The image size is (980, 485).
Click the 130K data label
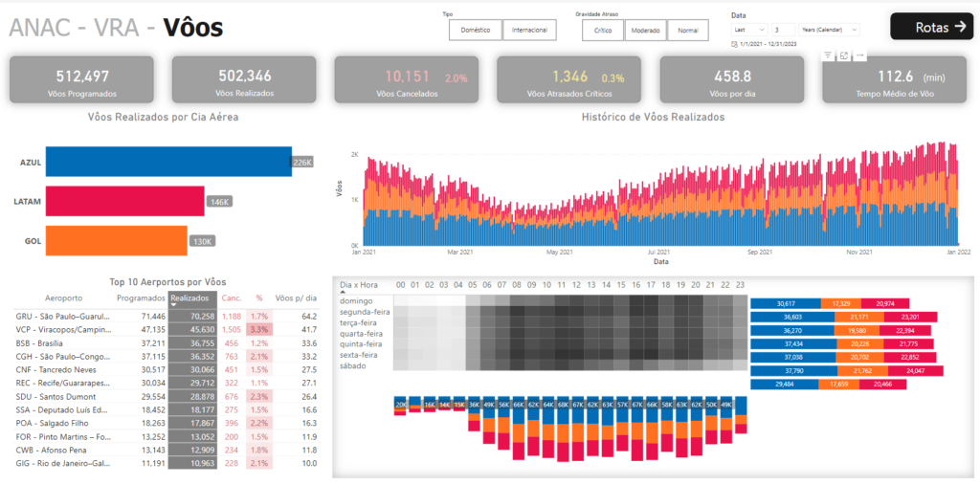pos(203,242)
